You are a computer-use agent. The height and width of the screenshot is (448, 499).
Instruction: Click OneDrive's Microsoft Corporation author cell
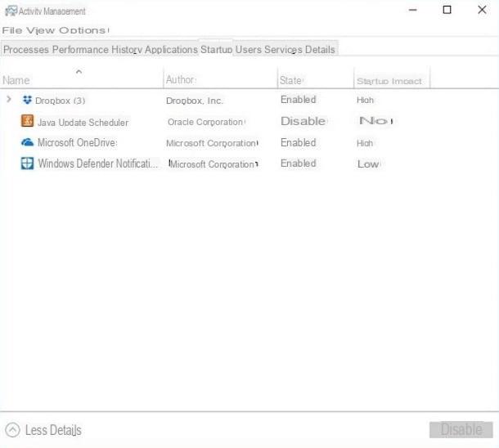[x=212, y=143]
